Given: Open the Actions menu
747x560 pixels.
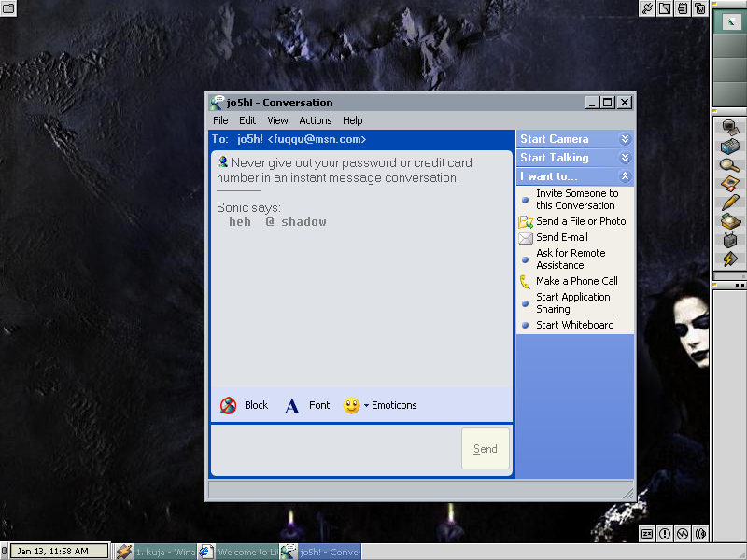Looking at the screenshot, I should (315, 120).
